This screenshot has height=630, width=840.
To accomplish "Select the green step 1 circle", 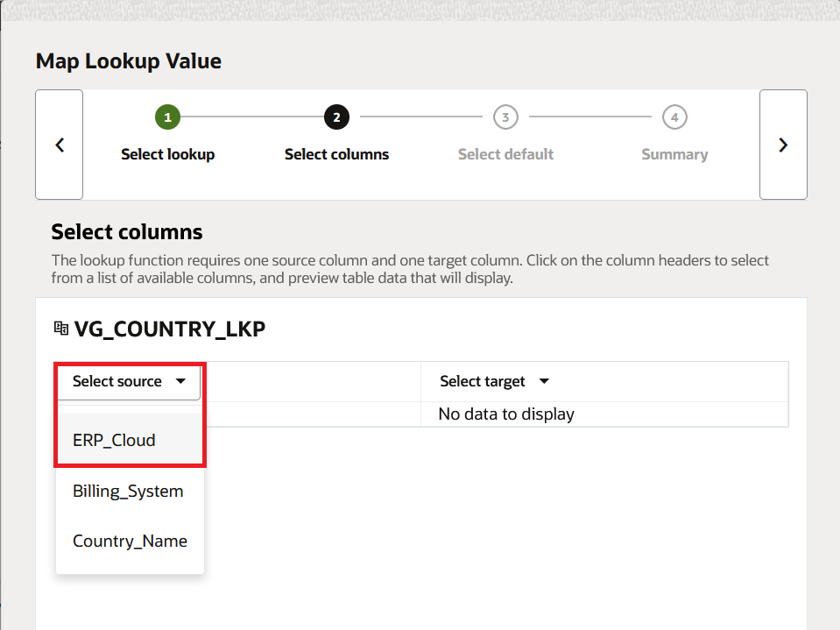I will [167, 117].
